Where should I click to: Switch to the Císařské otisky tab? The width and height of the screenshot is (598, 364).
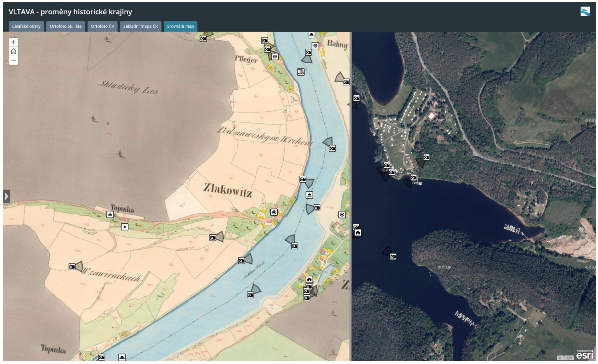point(26,26)
